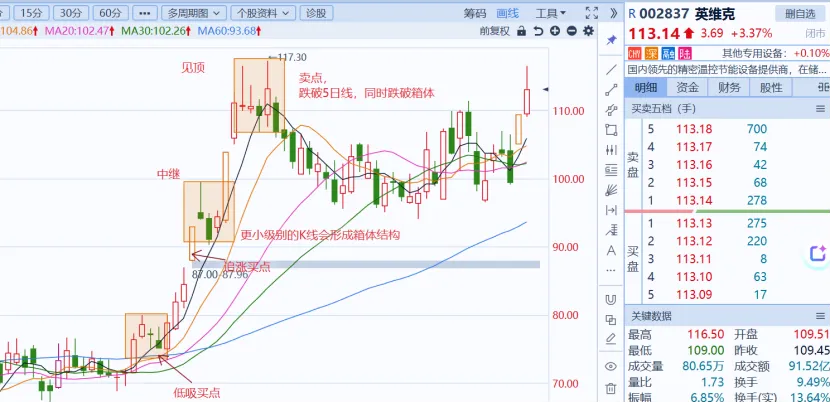Image resolution: width=831 pixels, height=403 pixels.
Task: Click the bid-ask ratio bar
Action: tap(727, 212)
